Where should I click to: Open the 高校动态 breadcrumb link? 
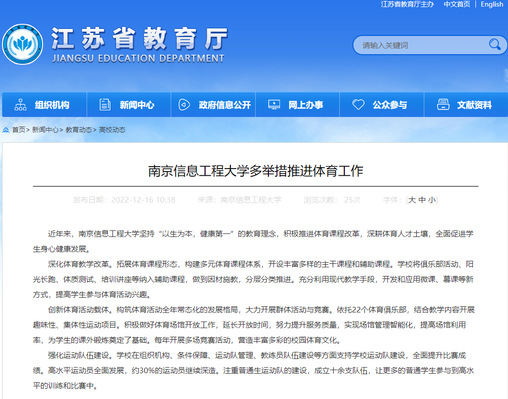[112, 130]
